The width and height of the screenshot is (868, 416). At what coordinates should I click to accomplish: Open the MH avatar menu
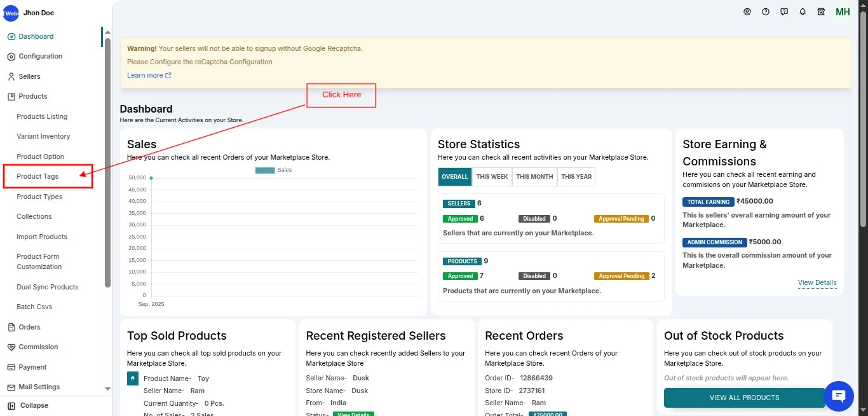[842, 11]
